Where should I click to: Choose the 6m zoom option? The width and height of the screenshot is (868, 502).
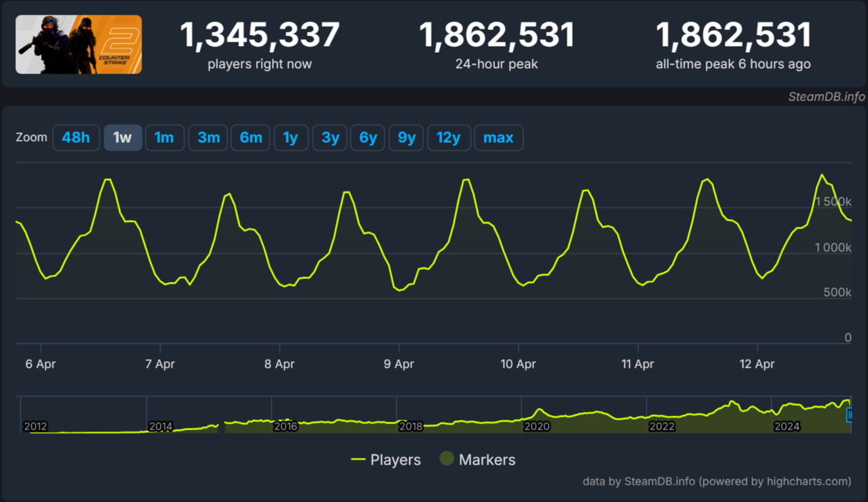coord(251,138)
